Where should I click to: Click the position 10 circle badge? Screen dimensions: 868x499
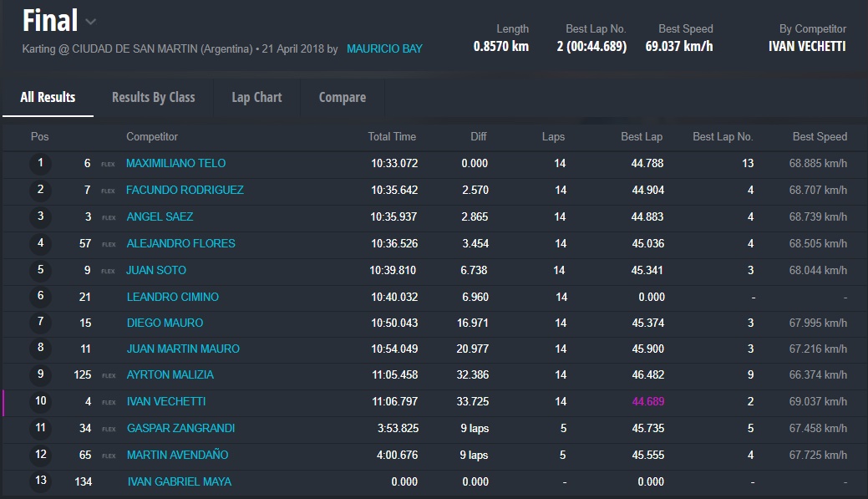click(40, 402)
